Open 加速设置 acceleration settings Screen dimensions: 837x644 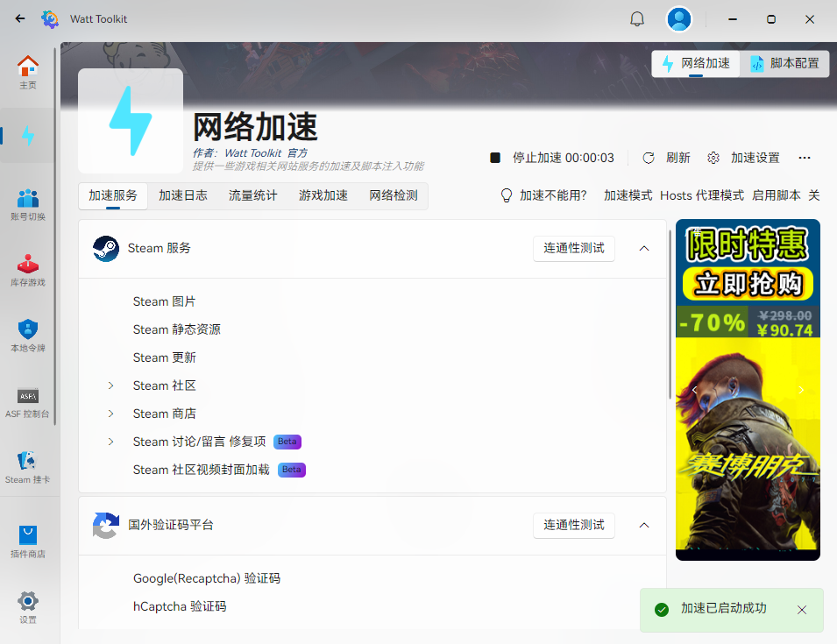(x=743, y=158)
